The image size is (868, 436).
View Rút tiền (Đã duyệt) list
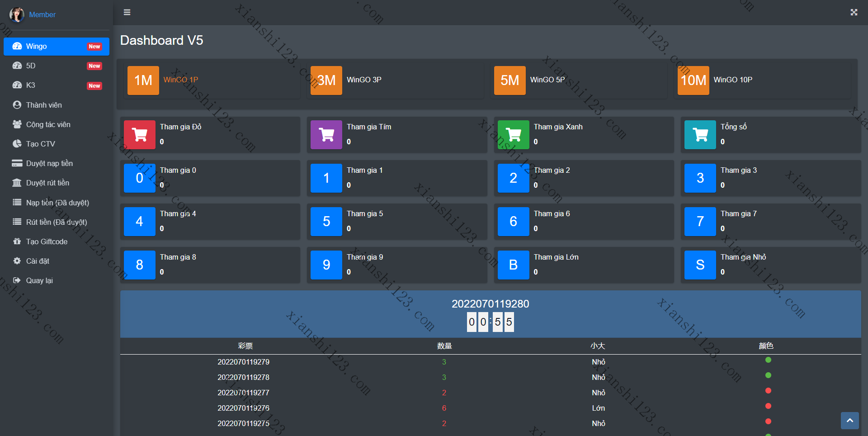coord(57,222)
